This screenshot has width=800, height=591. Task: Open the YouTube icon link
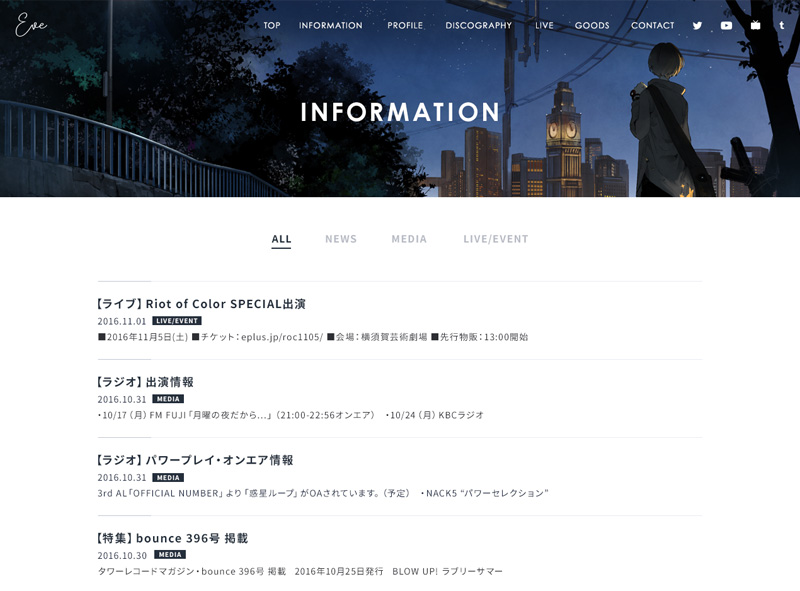tap(726, 26)
